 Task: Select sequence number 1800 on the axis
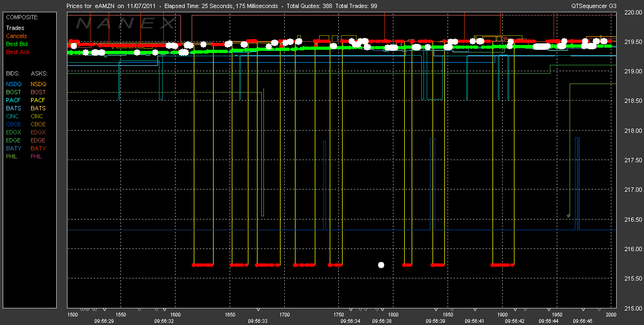(393, 315)
